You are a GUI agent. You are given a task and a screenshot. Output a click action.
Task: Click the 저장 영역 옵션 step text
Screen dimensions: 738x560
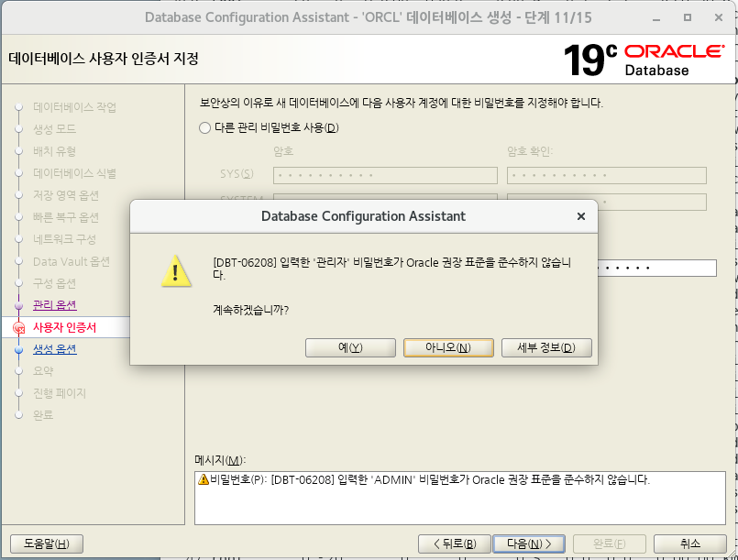(66, 195)
